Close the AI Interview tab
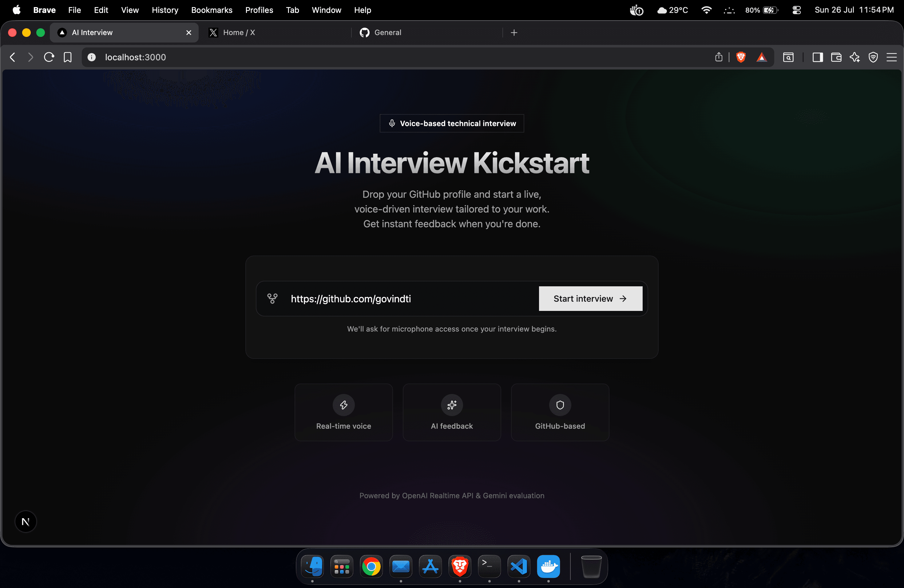Viewport: 904px width, 588px height. [x=189, y=33]
